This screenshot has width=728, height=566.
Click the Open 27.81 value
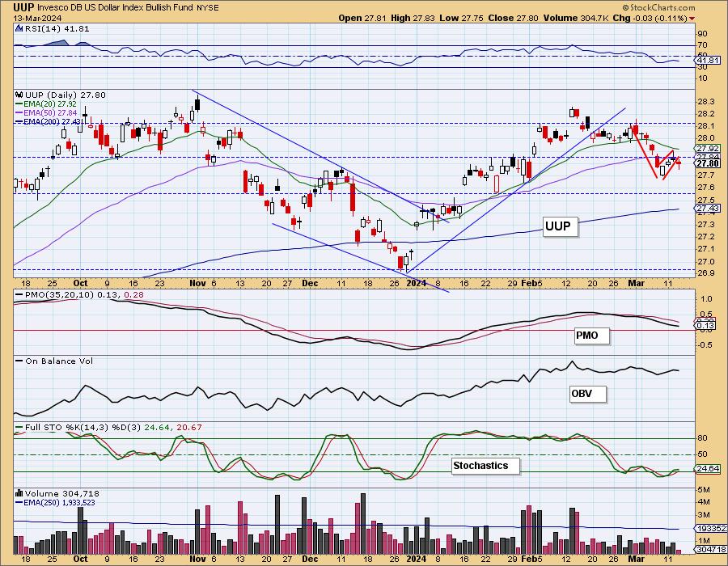pyautogui.click(x=362, y=18)
